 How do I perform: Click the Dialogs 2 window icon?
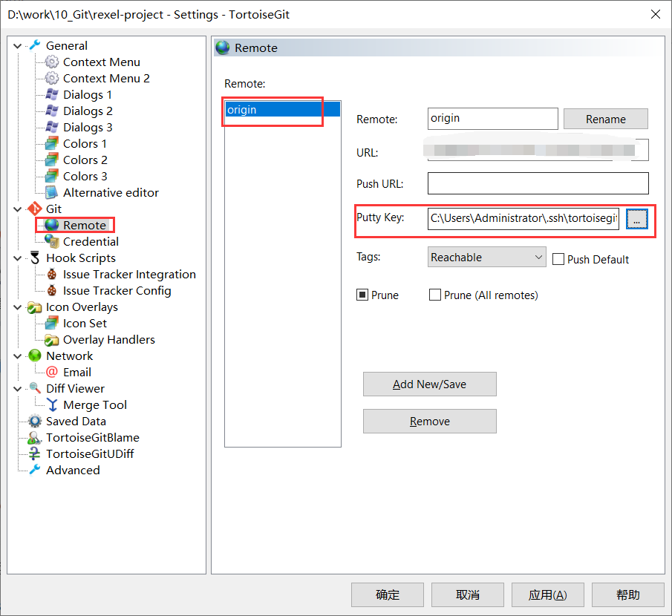click(52, 111)
